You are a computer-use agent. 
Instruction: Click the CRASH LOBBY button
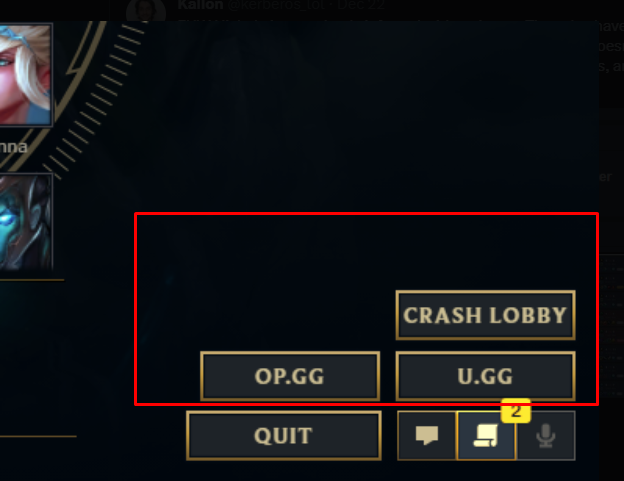[486, 315]
